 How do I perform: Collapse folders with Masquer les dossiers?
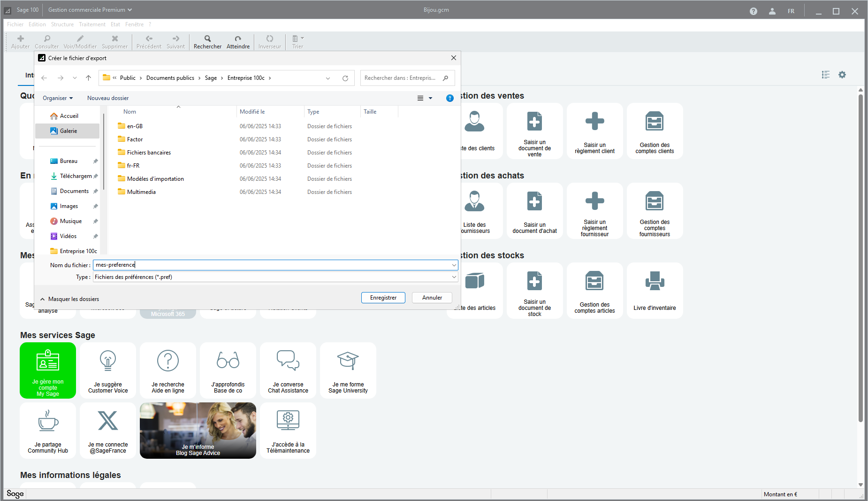click(x=69, y=299)
